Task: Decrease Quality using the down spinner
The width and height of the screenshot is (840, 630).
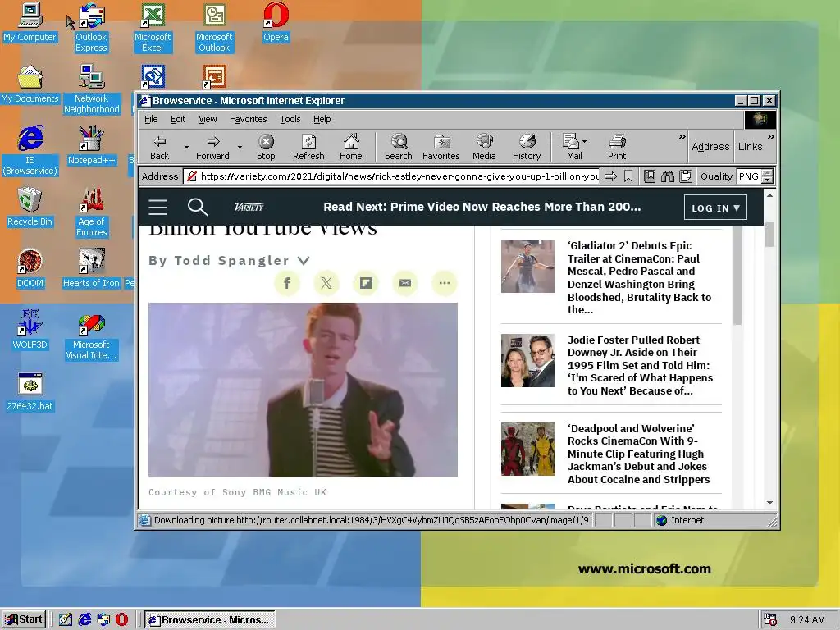Action: (x=767, y=180)
